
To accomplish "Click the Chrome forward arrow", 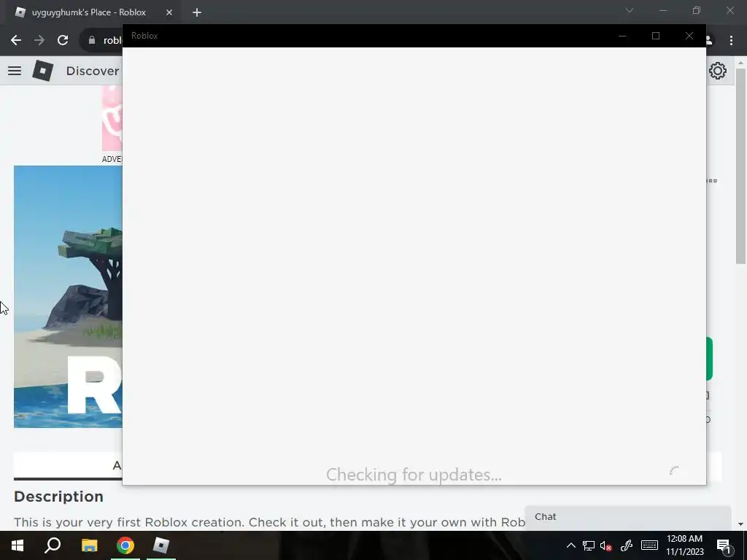I will click(x=39, y=41).
